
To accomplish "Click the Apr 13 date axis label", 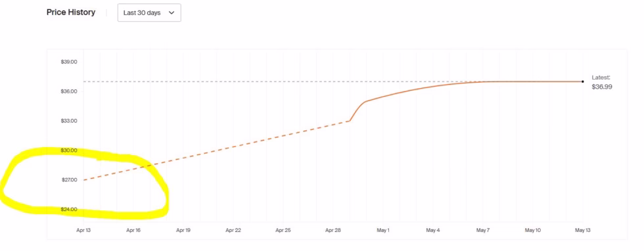I will 83,231.
